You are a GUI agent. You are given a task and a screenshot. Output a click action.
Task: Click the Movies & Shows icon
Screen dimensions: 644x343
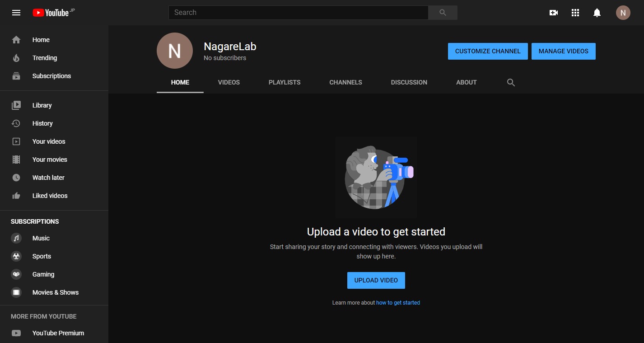pos(16,292)
